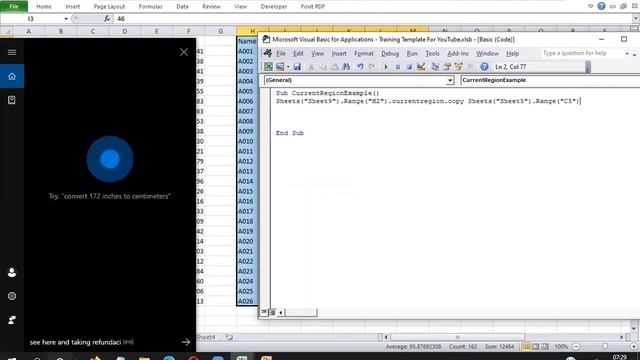Viewport: 640px width, 360px height.
Task: Select the Sheet4 worksheet tab
Action: point(207,337)
